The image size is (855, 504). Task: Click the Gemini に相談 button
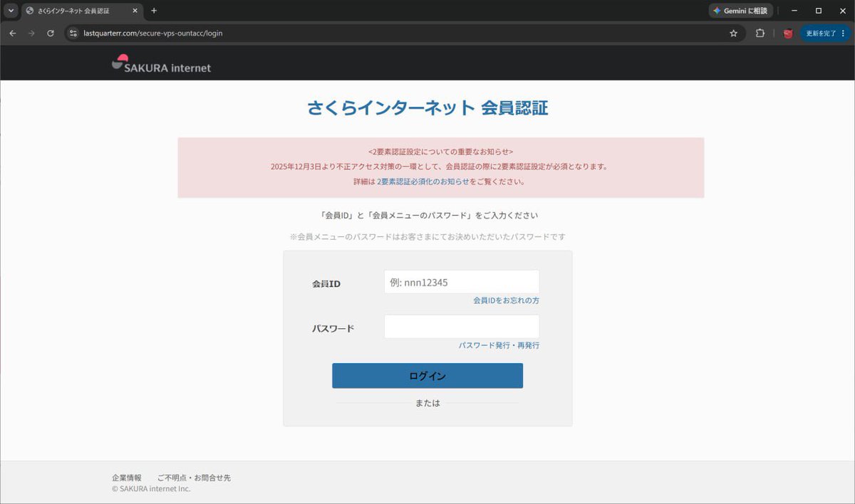(x=740, y=11)
